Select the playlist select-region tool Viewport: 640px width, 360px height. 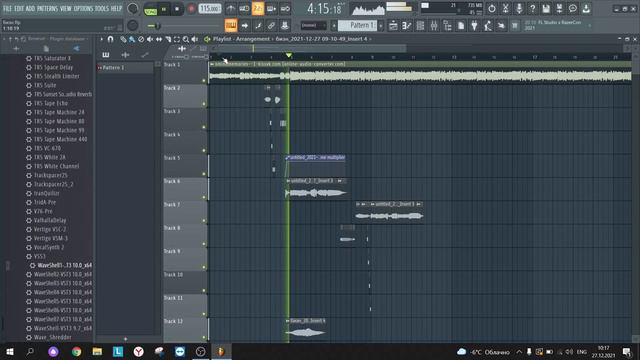pos(177,39)
